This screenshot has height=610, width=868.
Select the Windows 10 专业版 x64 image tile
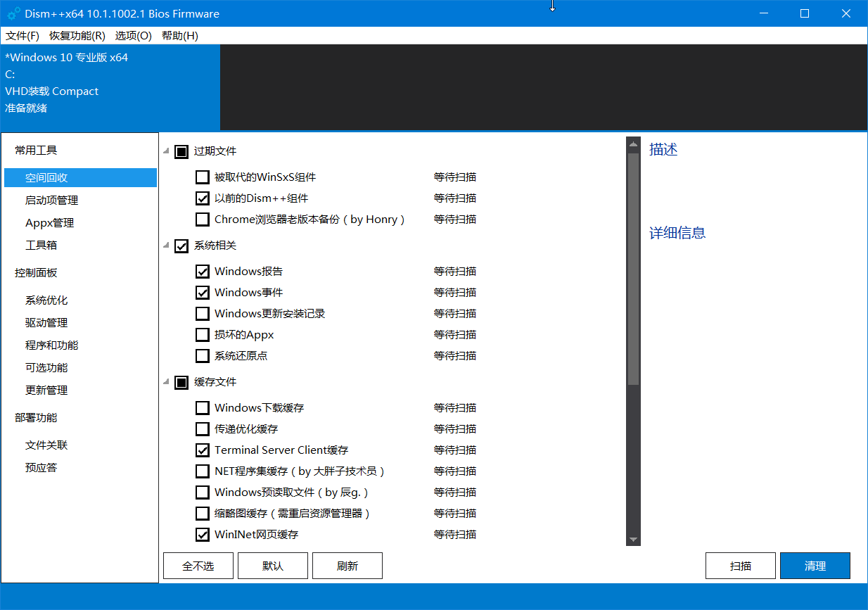click(110, 87)
